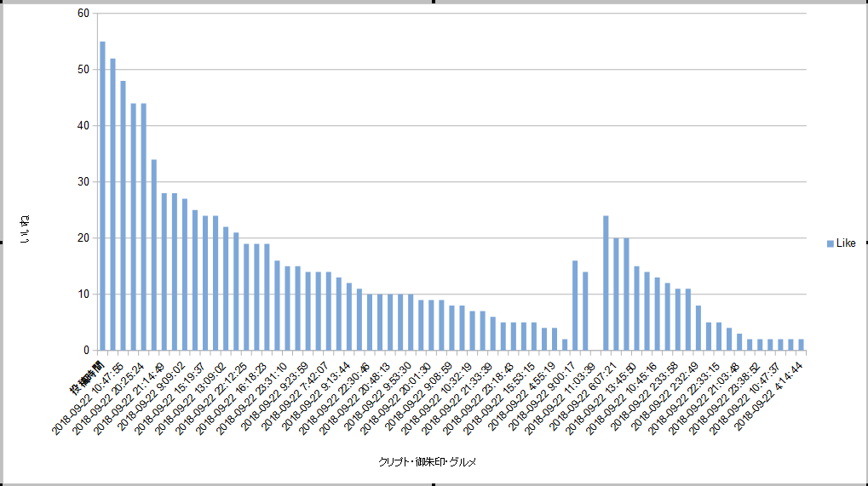Click the blue Like legend color swatch

[830, 243]
